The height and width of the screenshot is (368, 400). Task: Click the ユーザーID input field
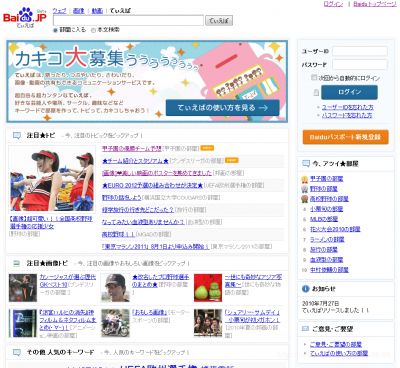coord(360,51)
